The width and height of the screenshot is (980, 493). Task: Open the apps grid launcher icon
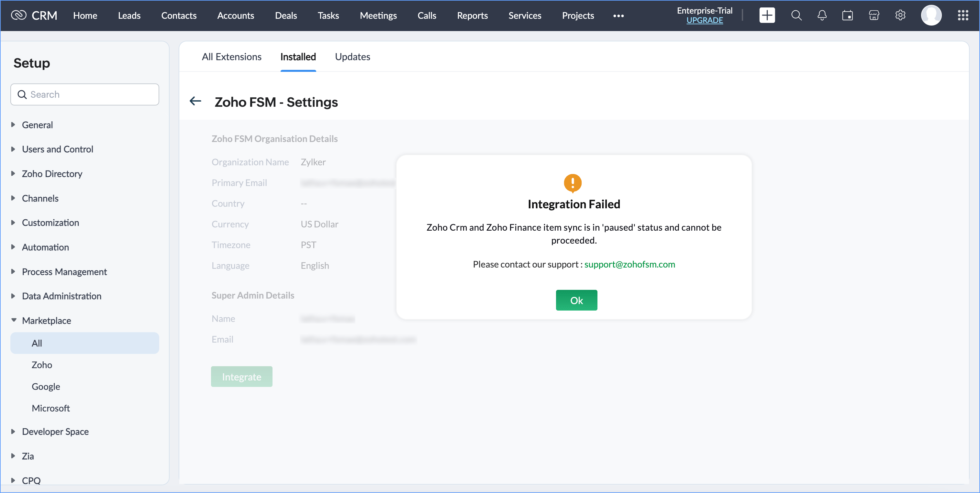[963, 16]
